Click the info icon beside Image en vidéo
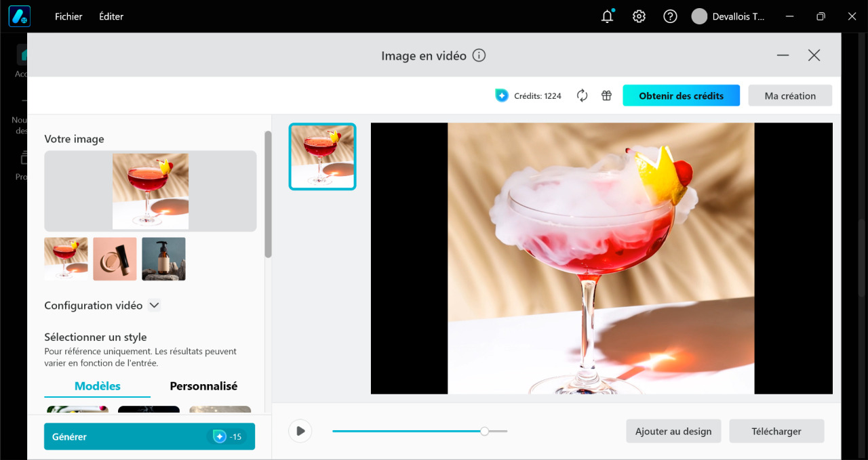Viewport: 868px width, 460px height. tap(479, 56)
